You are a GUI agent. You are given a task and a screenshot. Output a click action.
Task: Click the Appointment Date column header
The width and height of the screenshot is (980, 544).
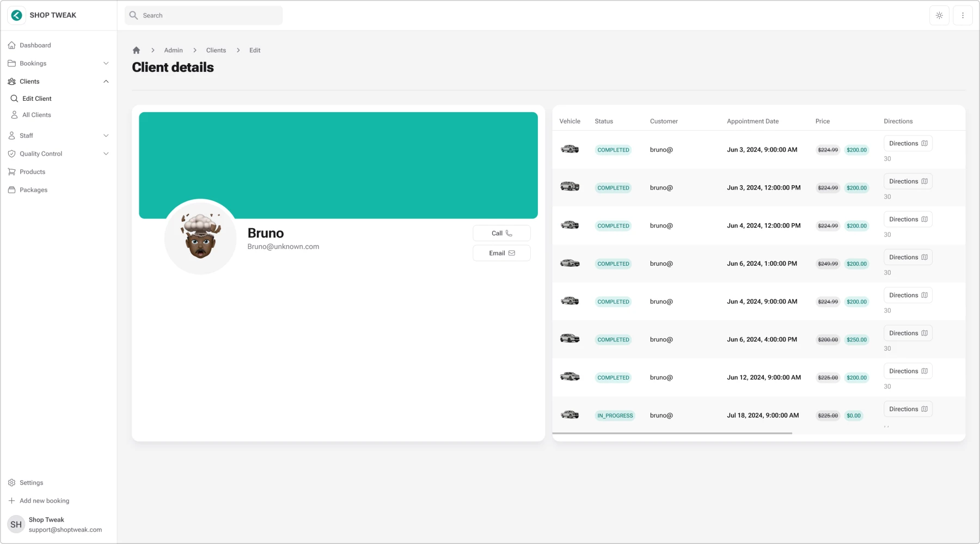coord(753,121)
